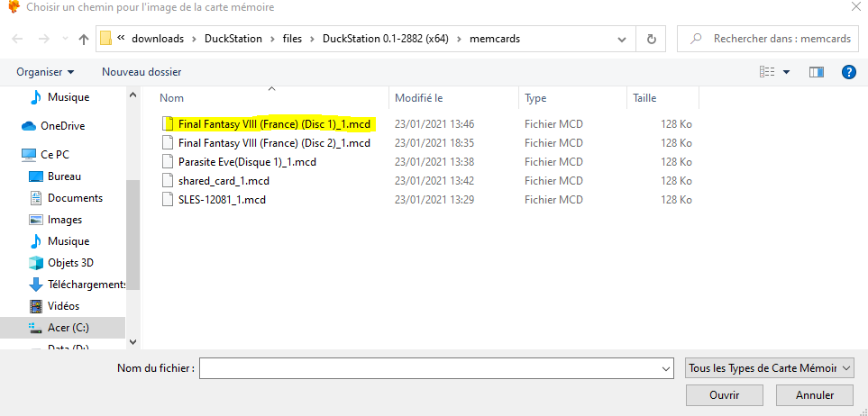Open the help question mark icon

click(848, 71)
